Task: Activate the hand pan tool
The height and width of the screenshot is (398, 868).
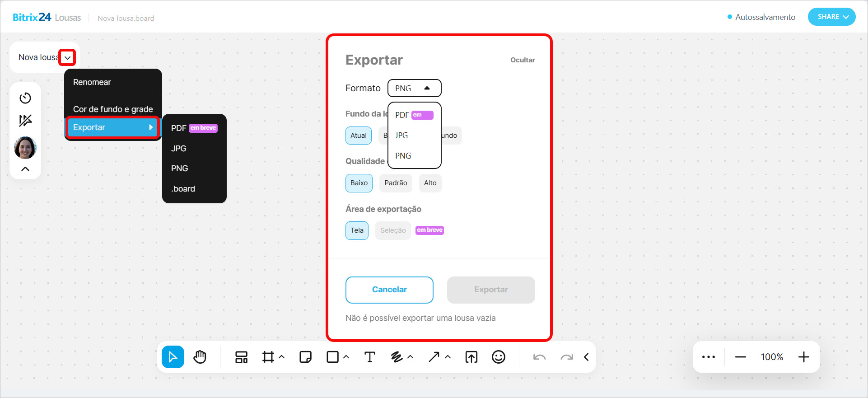Action: pos(200,357)
